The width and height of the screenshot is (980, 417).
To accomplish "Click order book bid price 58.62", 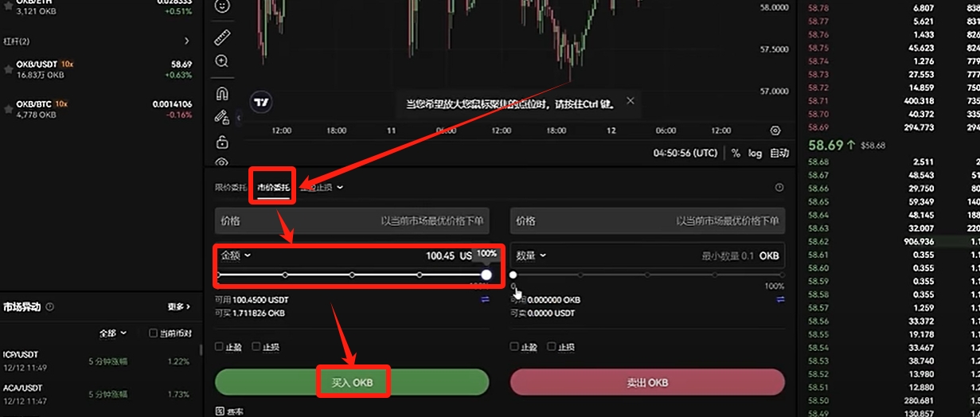I will pyautogui.click(x=818, y=241).
